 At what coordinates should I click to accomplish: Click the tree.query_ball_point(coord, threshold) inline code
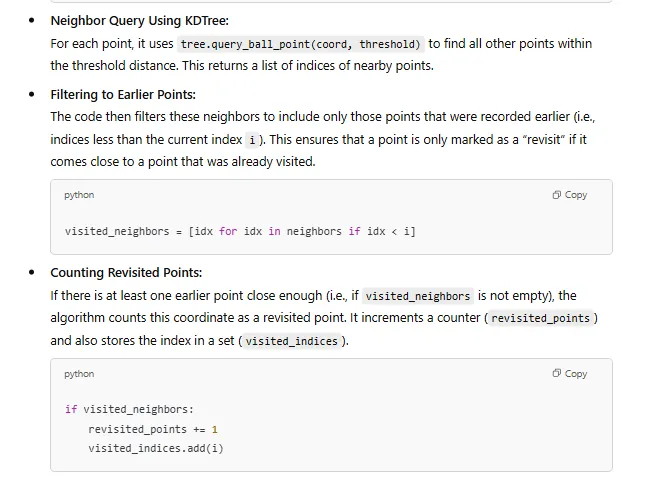pos(300,44)
